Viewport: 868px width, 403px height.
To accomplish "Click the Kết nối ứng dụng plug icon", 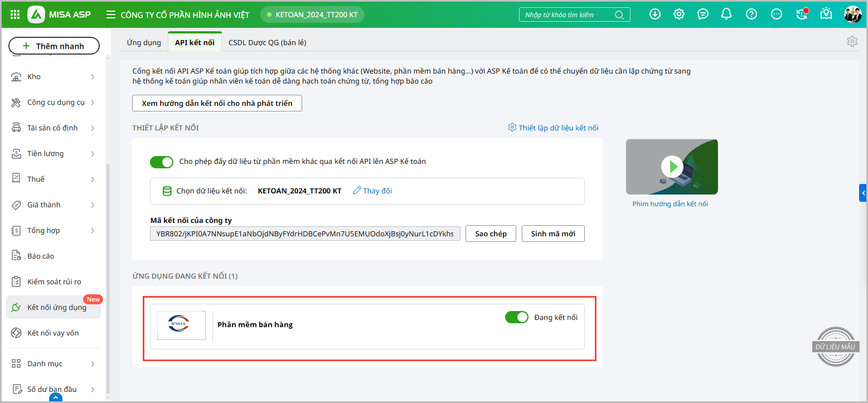I will click(17, 307).
